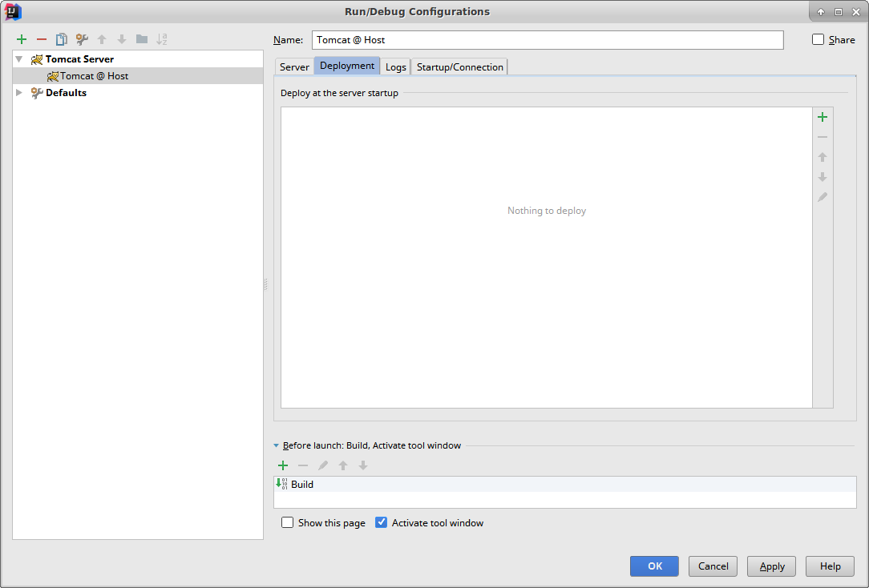The height and width of the screenshot is (588, 869).
Task: Add deployment artifact with plus icon
Action: pos(822,117)
